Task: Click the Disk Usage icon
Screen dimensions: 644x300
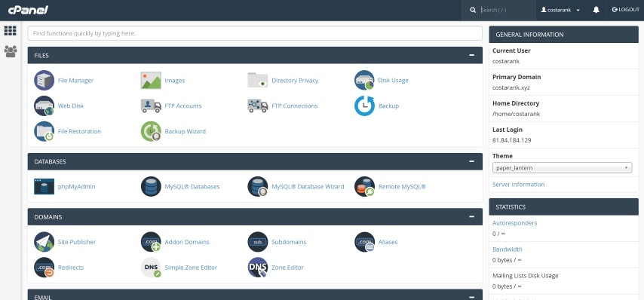Action: 364,81
